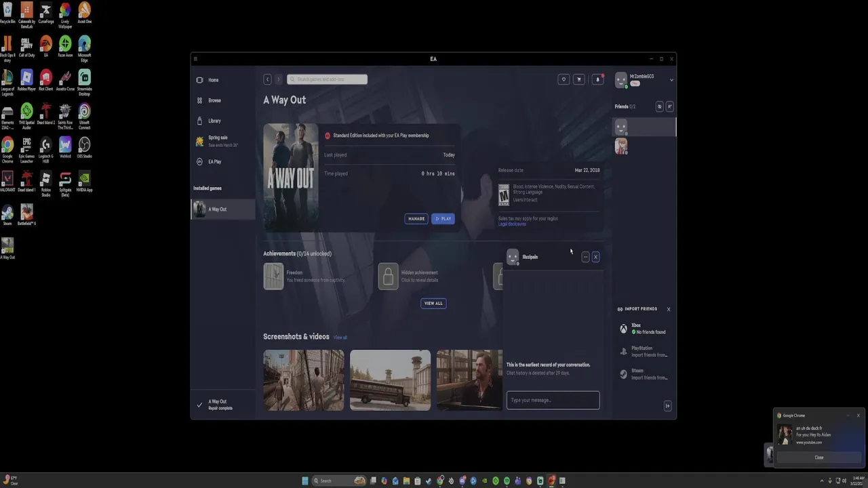Viewport: 868px width, 488px height.
Task: Import friends from PlayStation
Action: pyautogui.click(x=644, y=352)
